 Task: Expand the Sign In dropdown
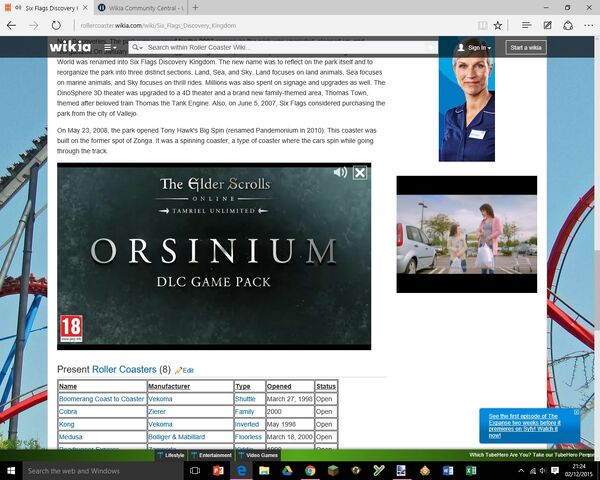pyautogui.click(x=474, y=47)
